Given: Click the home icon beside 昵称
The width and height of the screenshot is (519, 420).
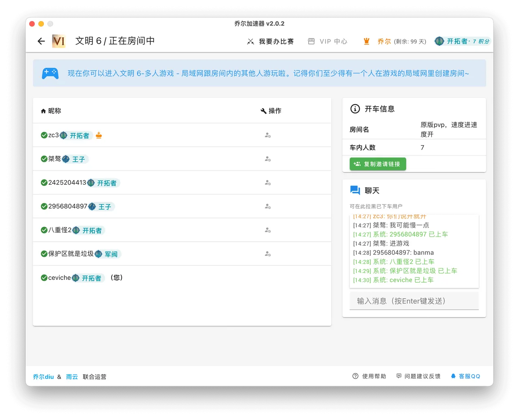Looking at the screenshot, I should point(43,111).
